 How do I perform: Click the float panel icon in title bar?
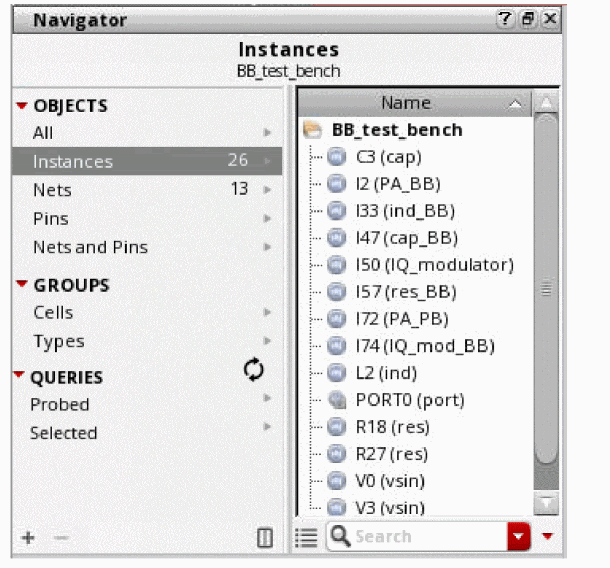[x=527, y=19]
